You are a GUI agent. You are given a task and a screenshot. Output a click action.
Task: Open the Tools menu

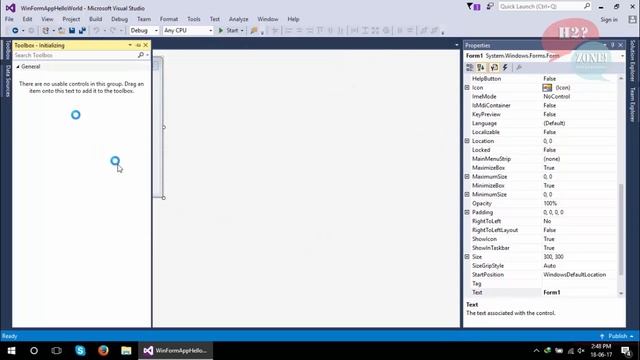[x=194, y=19]
